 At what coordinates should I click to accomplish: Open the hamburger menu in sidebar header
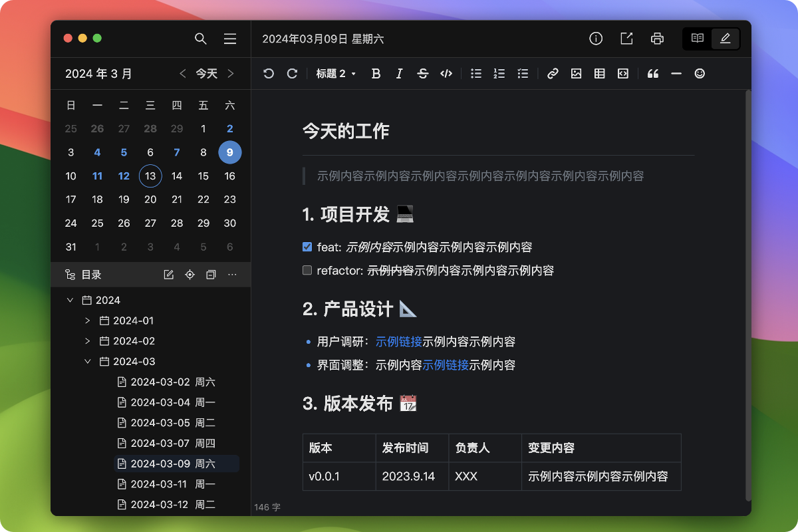pos(230,39)
